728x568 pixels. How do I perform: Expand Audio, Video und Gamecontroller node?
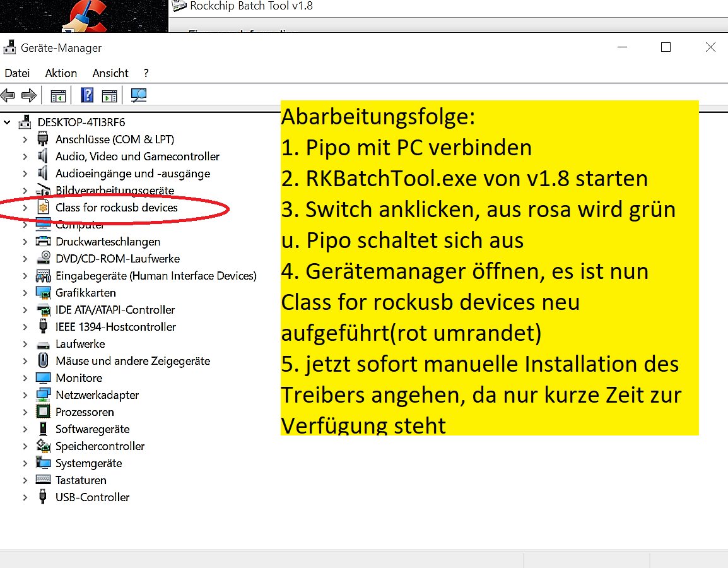pyautogui.click(x=25, y=157)
